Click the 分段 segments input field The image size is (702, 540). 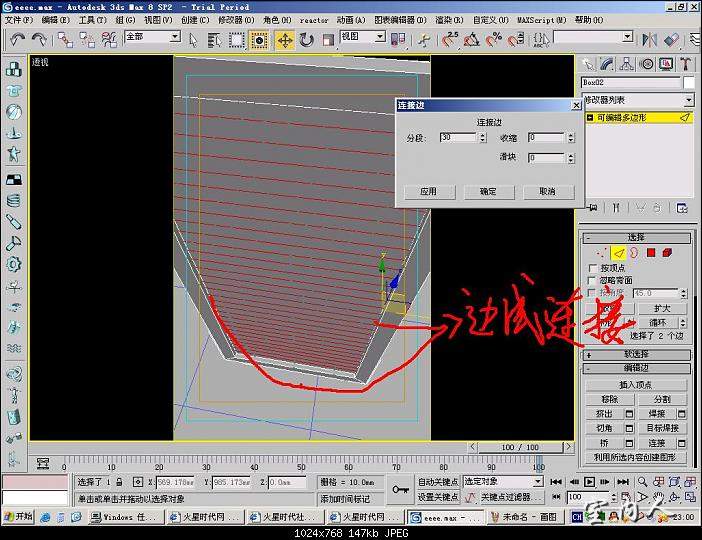[x=459, y=137]
